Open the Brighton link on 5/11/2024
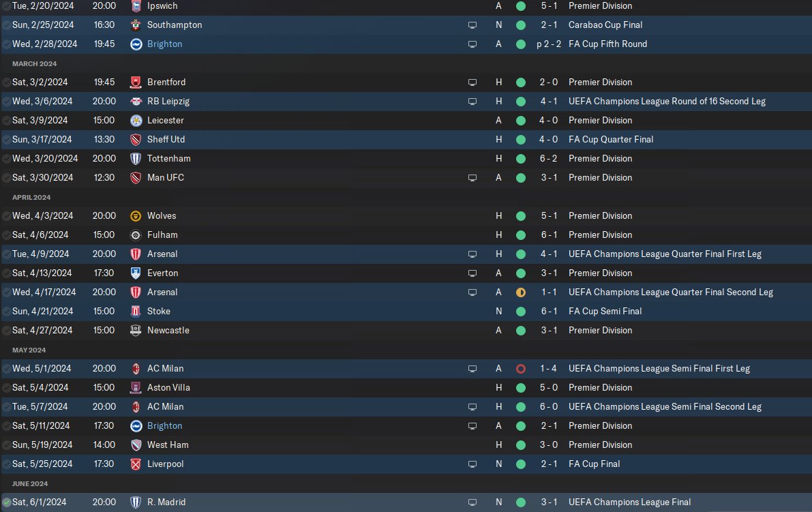Screen dimensions: 812x512 [165, 425]
